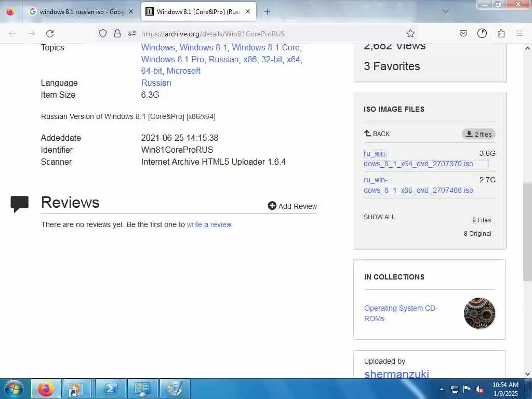Click BACK in ISO image files panel
Image resolution: width=532 pixels, height=399 pixels.
click(377, 134)
